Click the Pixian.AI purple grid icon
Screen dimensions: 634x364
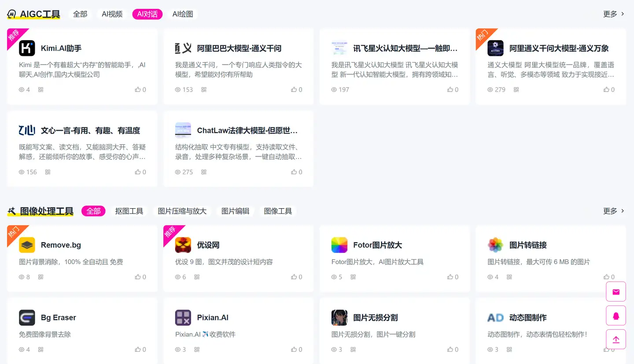[x=183, y=317]
